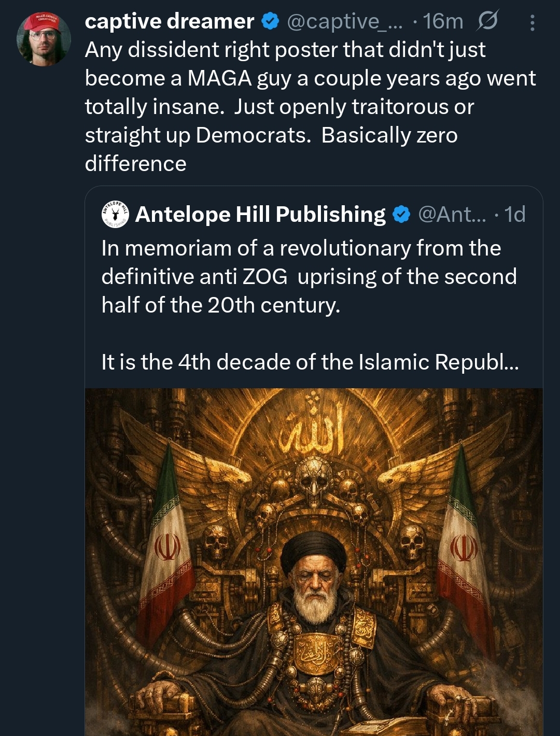Open captive dreamer's profile avatar
560x736 pixels.
pos(44,39)
